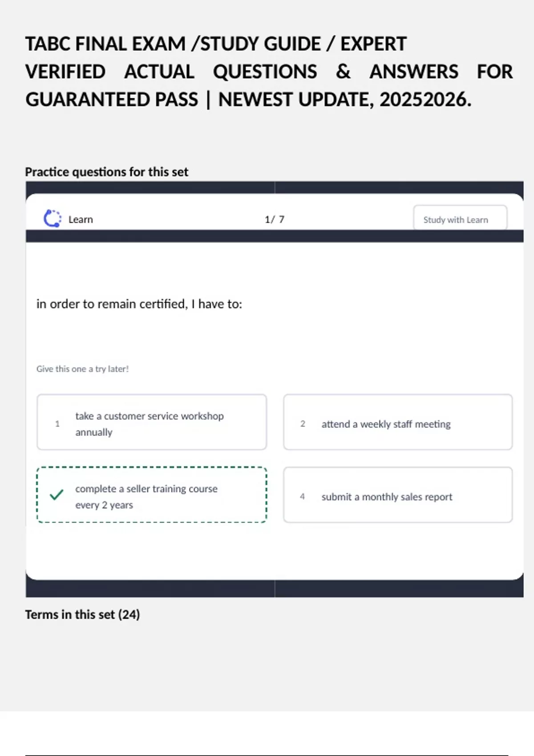Open the Learn mode label
Viewport: 534px width, 756px height.
click(x=81, y=220)
